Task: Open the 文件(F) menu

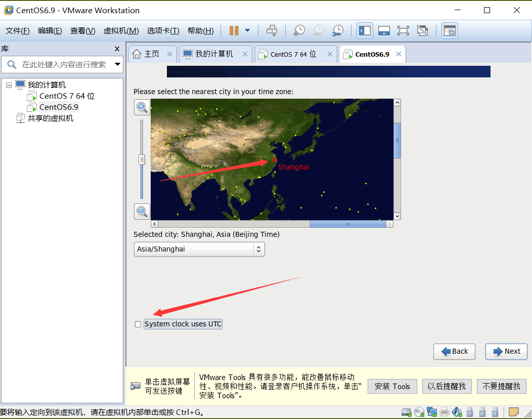Action: [x=18, y=31]
